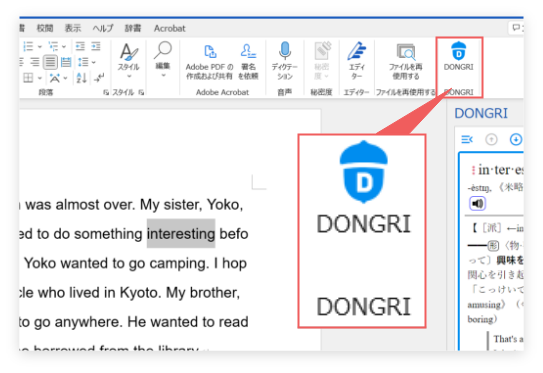The height and width of the screenshot is (373, 543).
Task: Expand the multilevel list dropdown arrow
Action: [x=64, y=46]
